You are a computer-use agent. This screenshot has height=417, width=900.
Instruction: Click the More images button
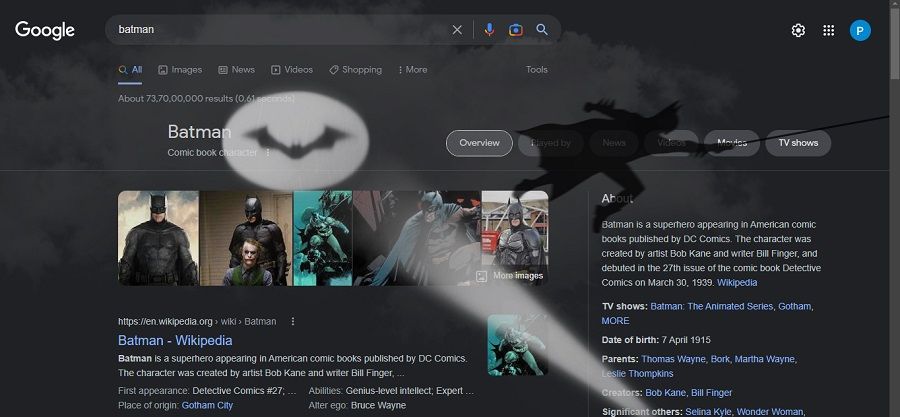[x=510, y=276]
